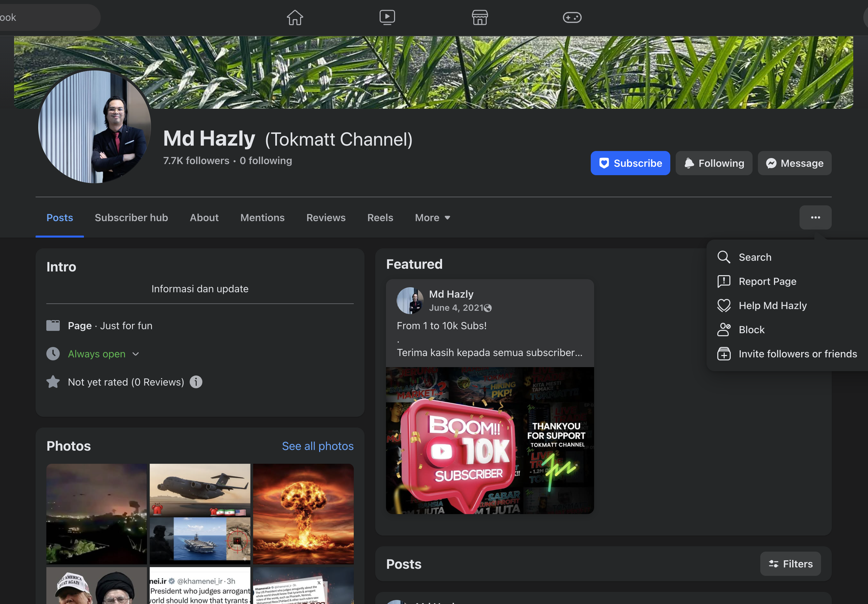The image size is (868, 604).
Task: Open the 10K Subscriber featured post image
Action: tap(490, 440)
